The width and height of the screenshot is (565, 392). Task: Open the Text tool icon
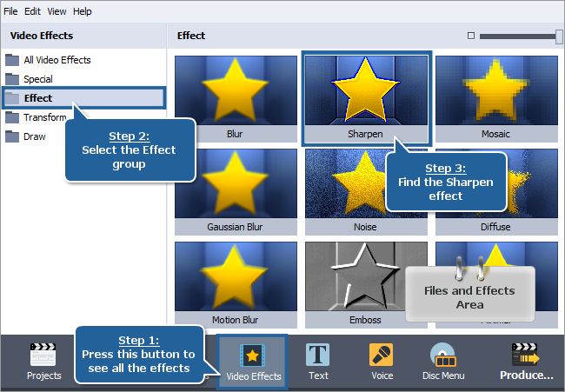[317, 355]
